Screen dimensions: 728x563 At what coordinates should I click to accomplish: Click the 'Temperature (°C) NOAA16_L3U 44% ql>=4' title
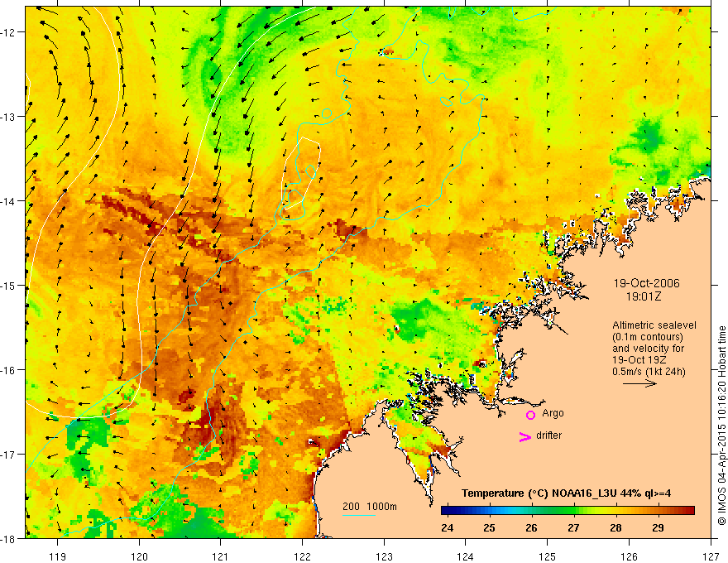click(566, 493)
